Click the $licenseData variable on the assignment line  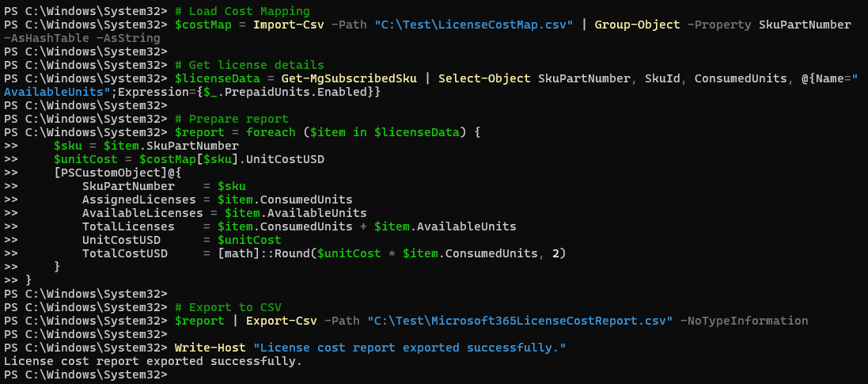pyautogui.click(x=217, y=78)
